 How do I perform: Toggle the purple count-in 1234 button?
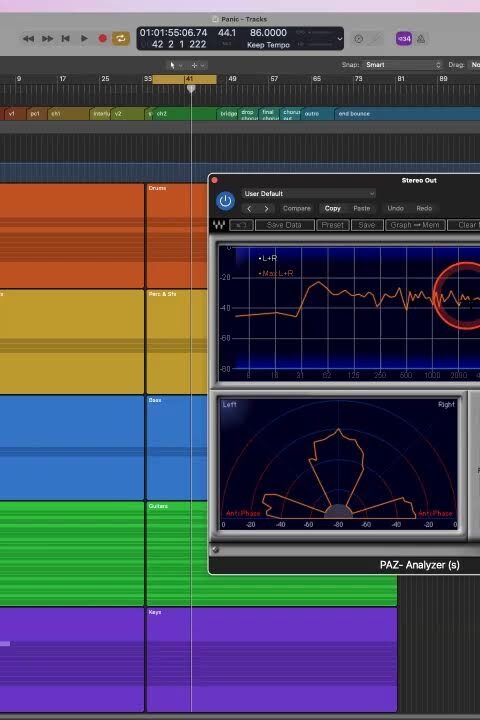(x=404, y=39)
